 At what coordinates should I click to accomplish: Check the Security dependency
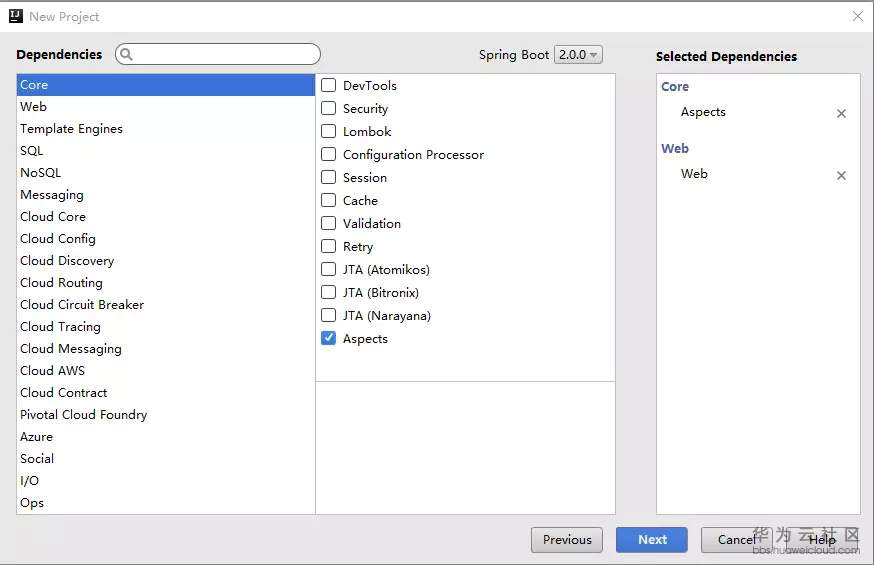point(328,108)
